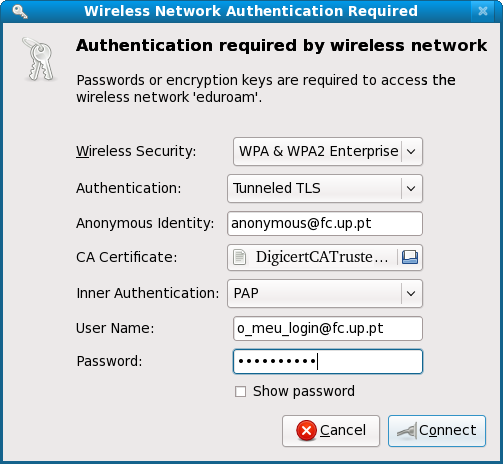Click the dialog title bar text
Viewport: 503px width, 464px height.
tap(251, 11)
